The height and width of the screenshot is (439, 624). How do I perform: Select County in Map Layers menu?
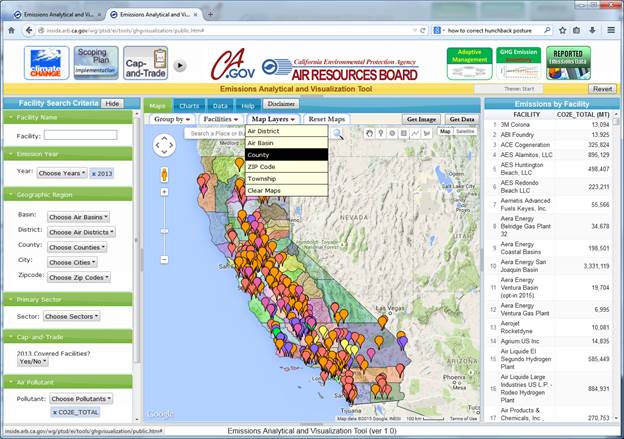click(x=287, y=155)
